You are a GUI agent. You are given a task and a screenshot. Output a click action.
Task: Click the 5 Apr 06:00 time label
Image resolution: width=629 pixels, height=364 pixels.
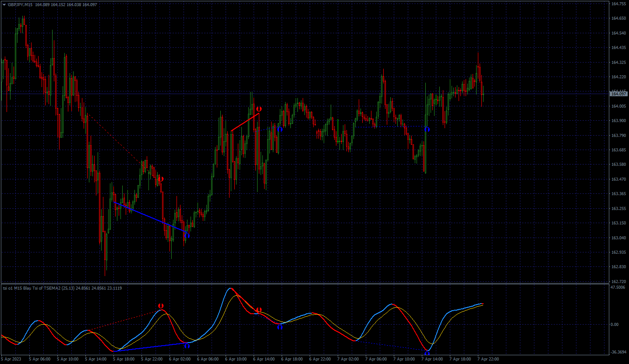click(39, 359)
